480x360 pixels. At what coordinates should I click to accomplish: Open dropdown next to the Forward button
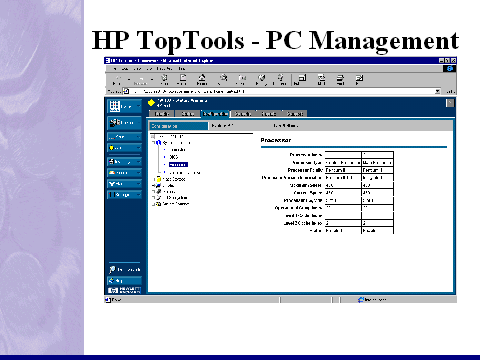coord(152,79)
